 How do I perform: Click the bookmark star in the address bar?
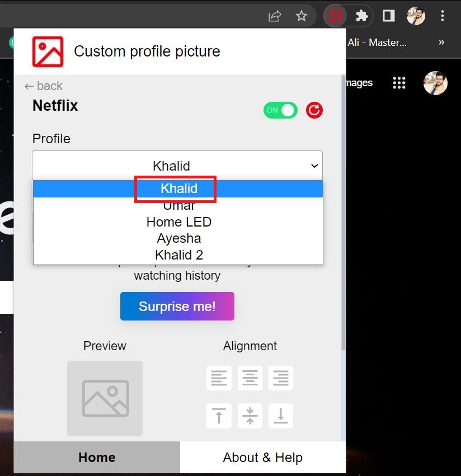coord(302,16)
